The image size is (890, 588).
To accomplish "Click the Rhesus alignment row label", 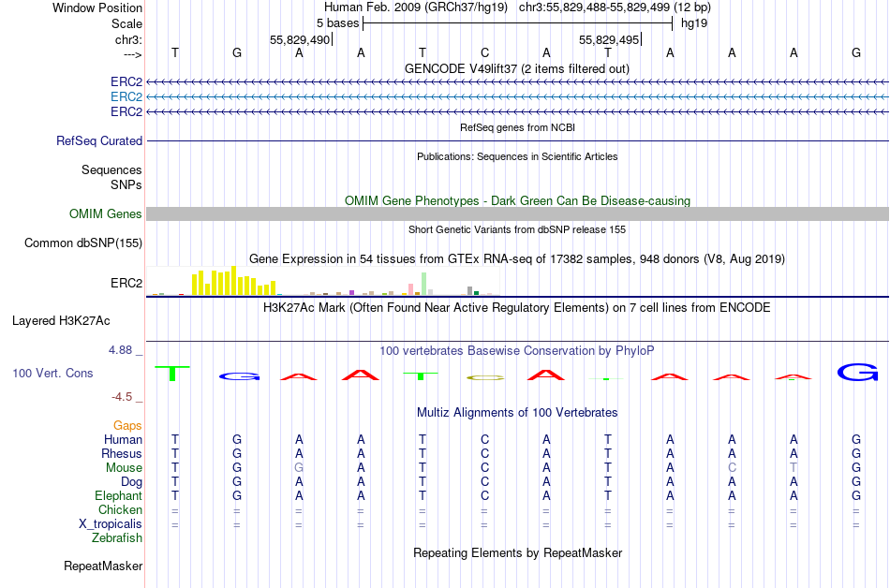I will pyautogui.click(x=122, y=453).
